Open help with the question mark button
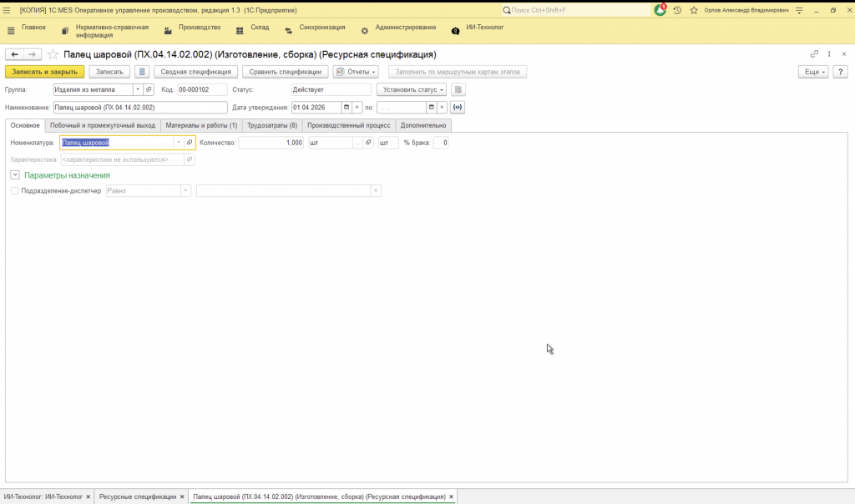This screenshot has height=504, width=855. (x=840, y=72)
